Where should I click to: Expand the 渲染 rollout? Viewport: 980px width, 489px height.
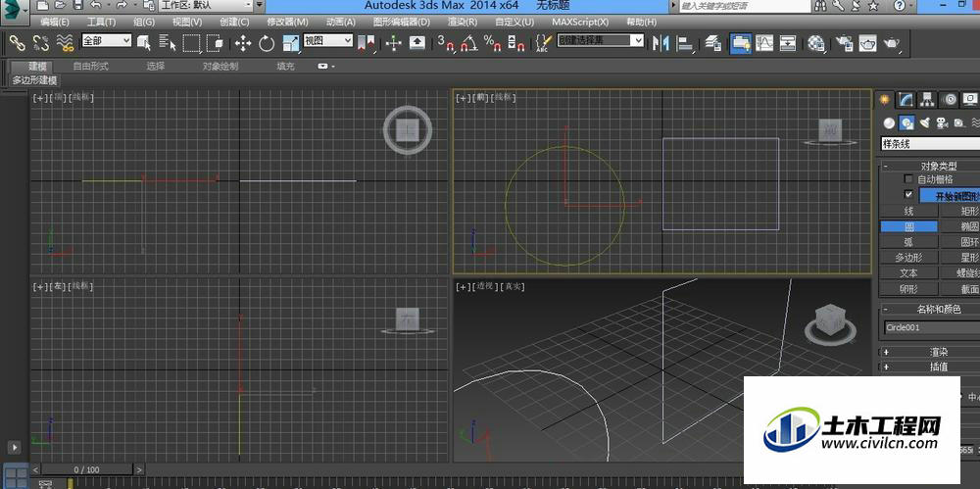931,352
